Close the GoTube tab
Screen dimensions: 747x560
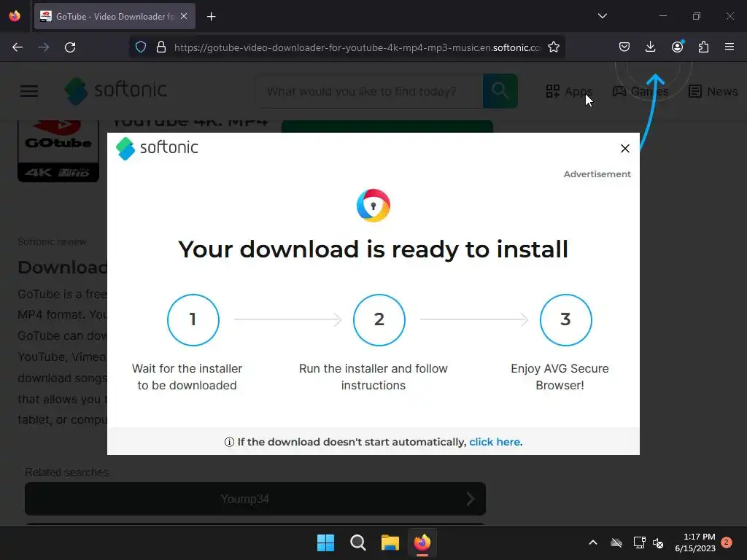pos(184,16)
